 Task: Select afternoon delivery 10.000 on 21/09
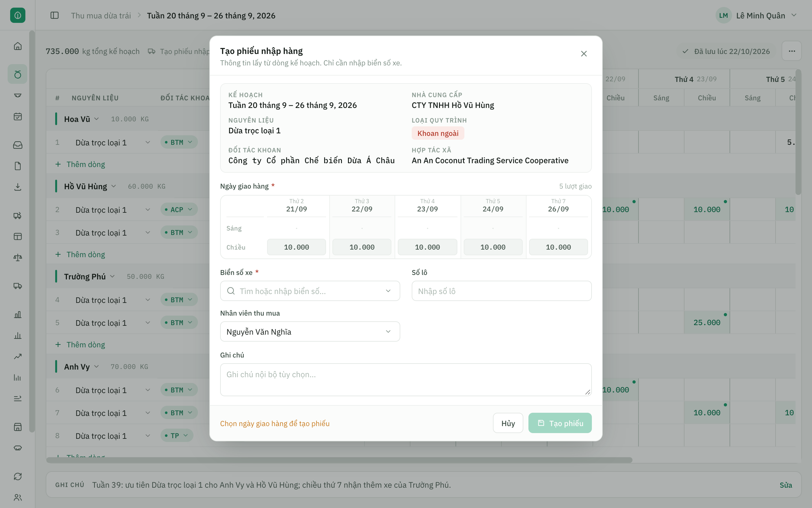tap(296, 247)
